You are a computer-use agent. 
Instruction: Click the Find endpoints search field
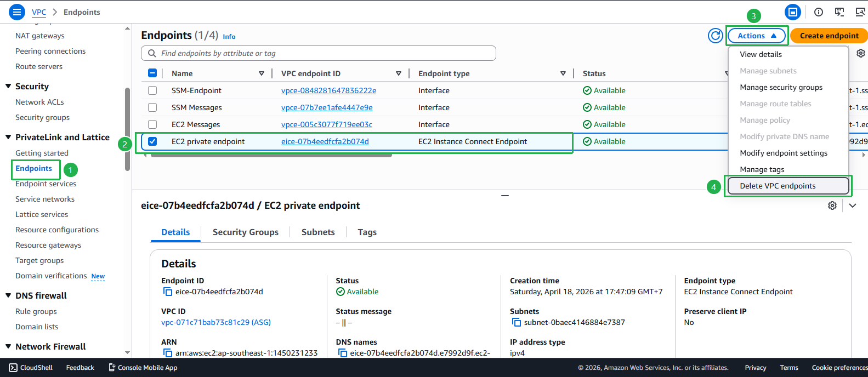pos(319,53)
